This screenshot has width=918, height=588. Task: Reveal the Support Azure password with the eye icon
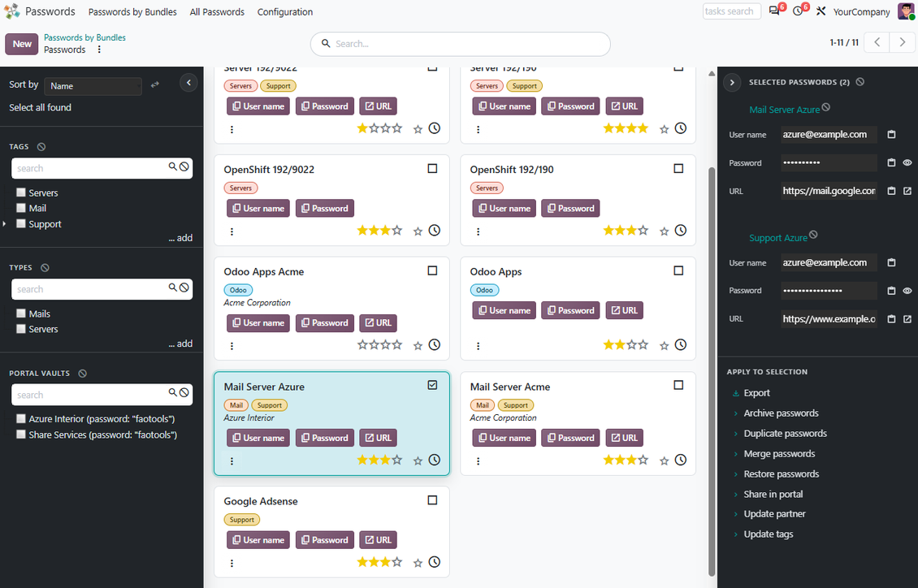coord(907,291)
